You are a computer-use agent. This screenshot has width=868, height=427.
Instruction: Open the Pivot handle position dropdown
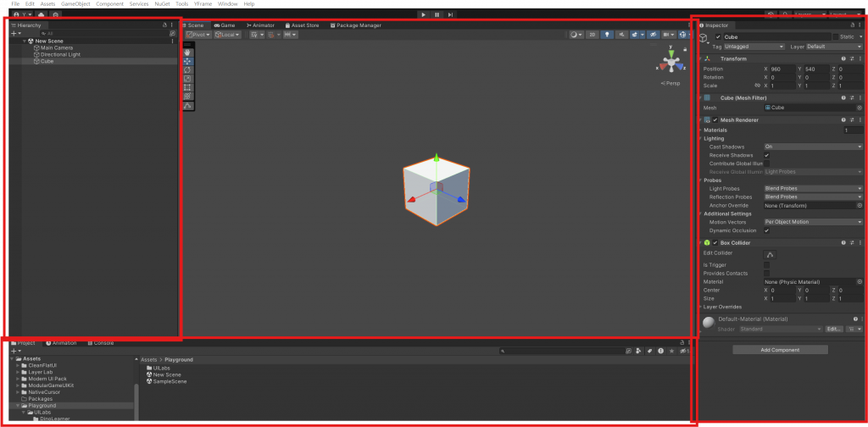click(x=198, y=34)
